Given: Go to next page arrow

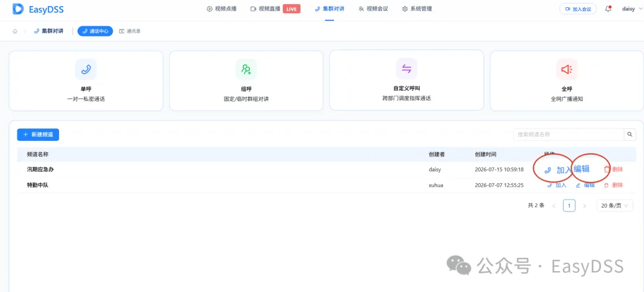Looking at the screenshot, I should tap(584, 205).
